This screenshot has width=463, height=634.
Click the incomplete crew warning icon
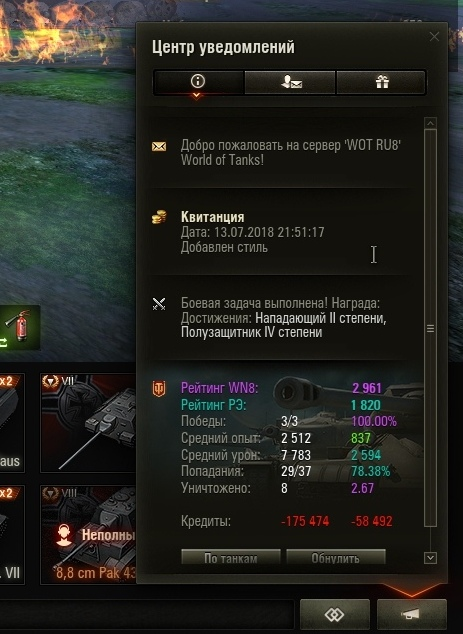pyautogui.click(x=64, y=535)
